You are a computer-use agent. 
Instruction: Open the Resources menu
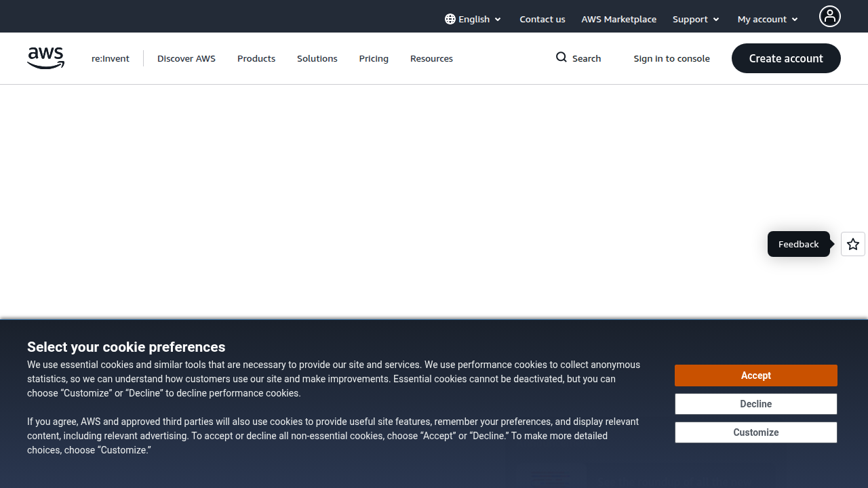[431, 58]
